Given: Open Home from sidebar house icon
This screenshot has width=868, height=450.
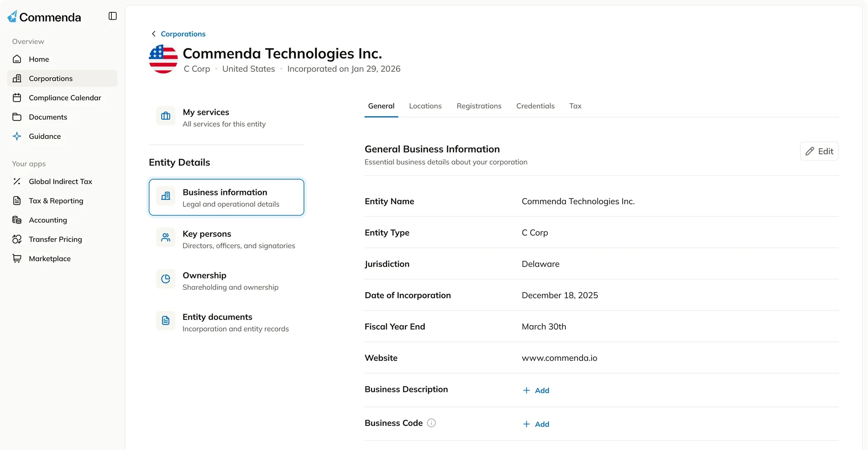Looking at the screenshot, I should (x=17, y=59).
